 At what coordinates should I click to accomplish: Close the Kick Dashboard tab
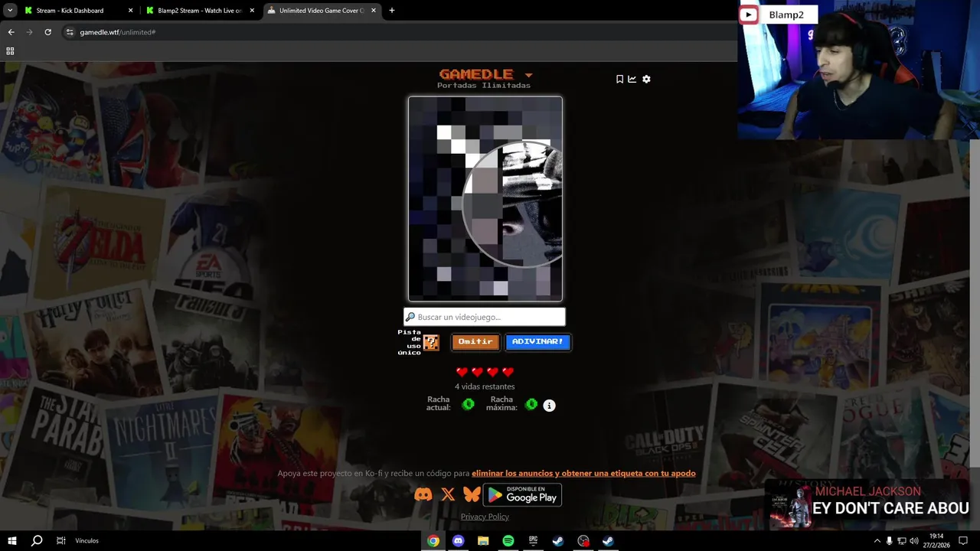click(130, 11)
